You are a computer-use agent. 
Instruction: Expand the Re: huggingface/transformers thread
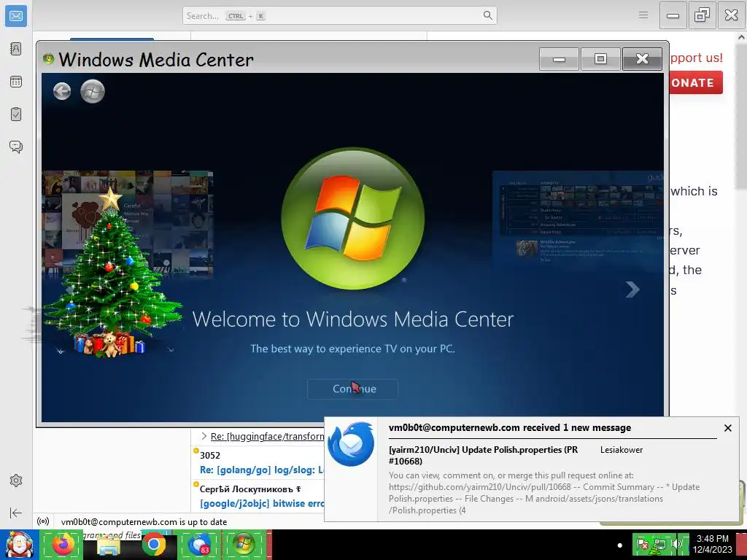click(x=204, y=436)
